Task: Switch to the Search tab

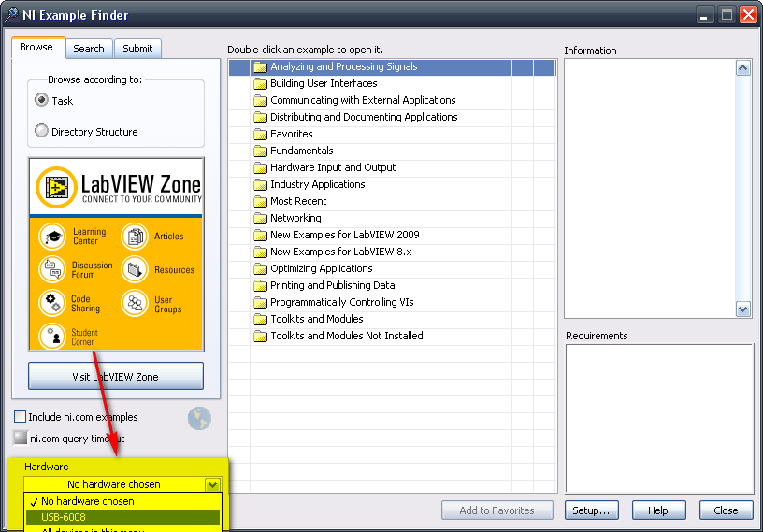Action: [89, 49]
